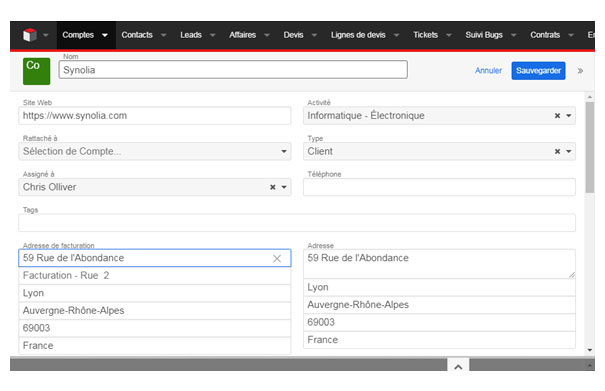Open the Rattaché à account selector
Image resolution: width=605 pixels, height=391 pixels.
pyautogui.click(x=155, y=151)
